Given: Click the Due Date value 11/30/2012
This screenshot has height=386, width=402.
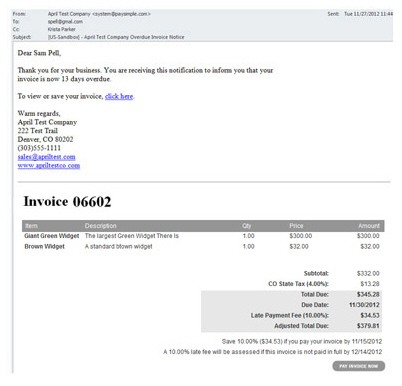Looking at the screenshot, I should coord(364,305).
